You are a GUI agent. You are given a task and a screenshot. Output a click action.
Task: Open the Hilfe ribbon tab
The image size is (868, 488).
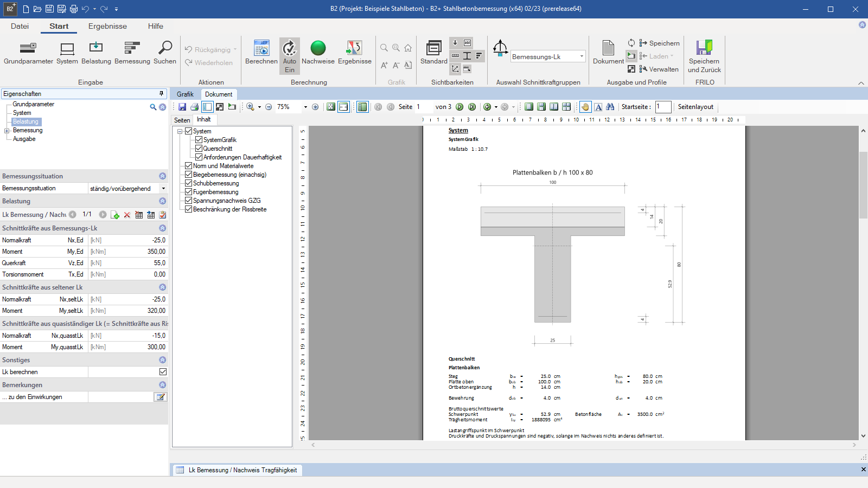tap(156, 26)
